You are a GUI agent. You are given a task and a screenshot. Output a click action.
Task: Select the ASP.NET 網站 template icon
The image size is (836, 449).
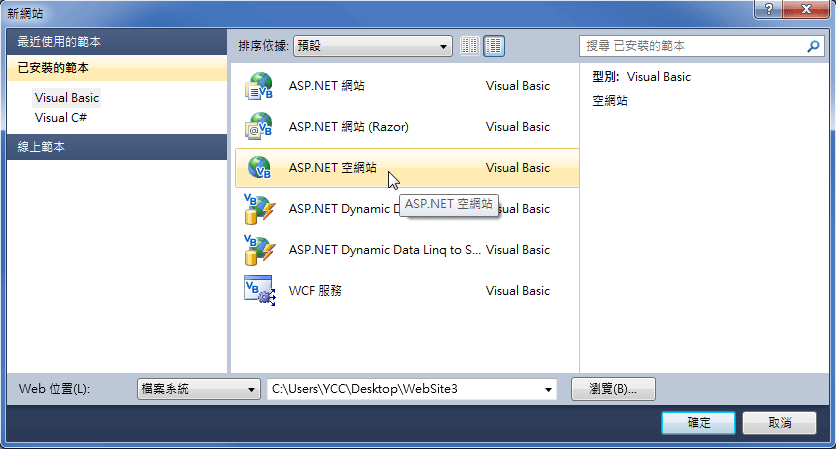pos(259,86)
